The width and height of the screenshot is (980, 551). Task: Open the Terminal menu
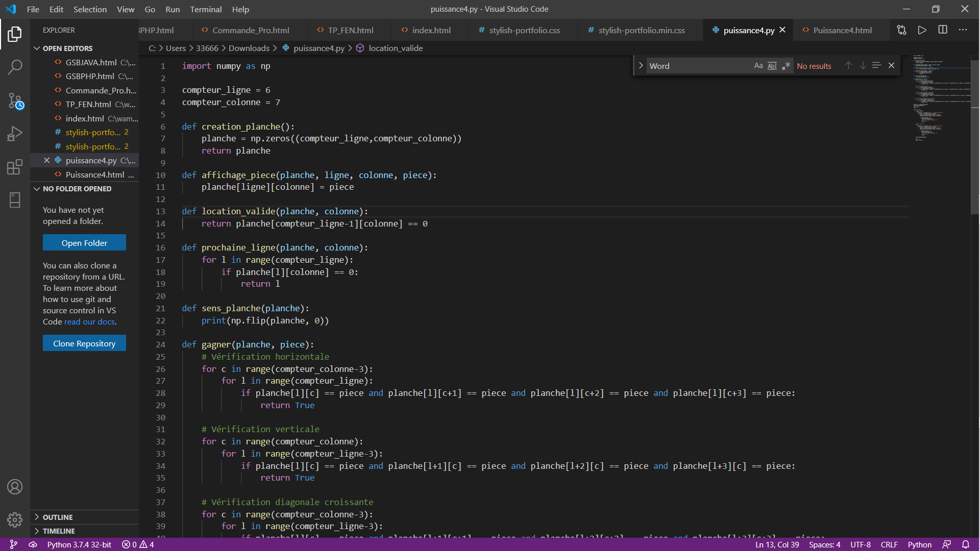click(x=206, y=9)
